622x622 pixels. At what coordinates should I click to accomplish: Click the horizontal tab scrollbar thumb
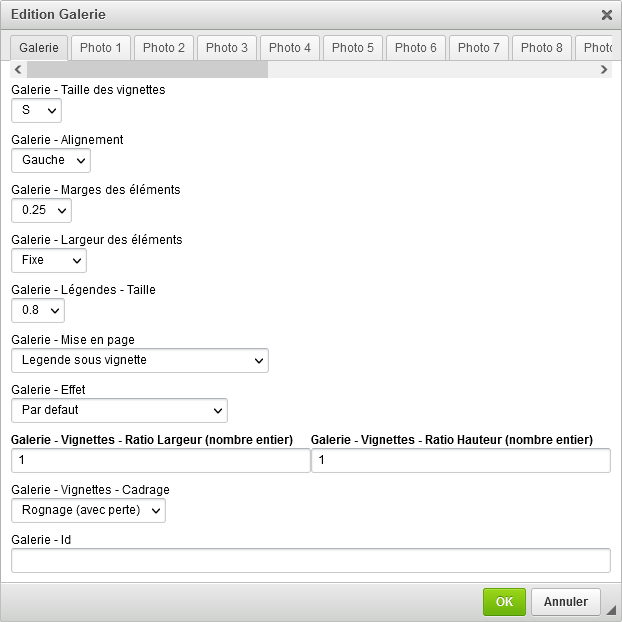(147, 70)
